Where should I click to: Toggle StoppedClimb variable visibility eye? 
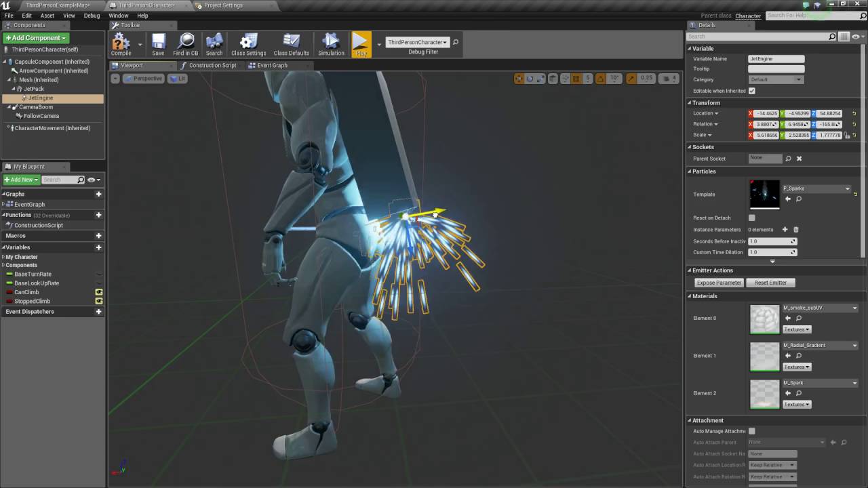click(99, 301)
